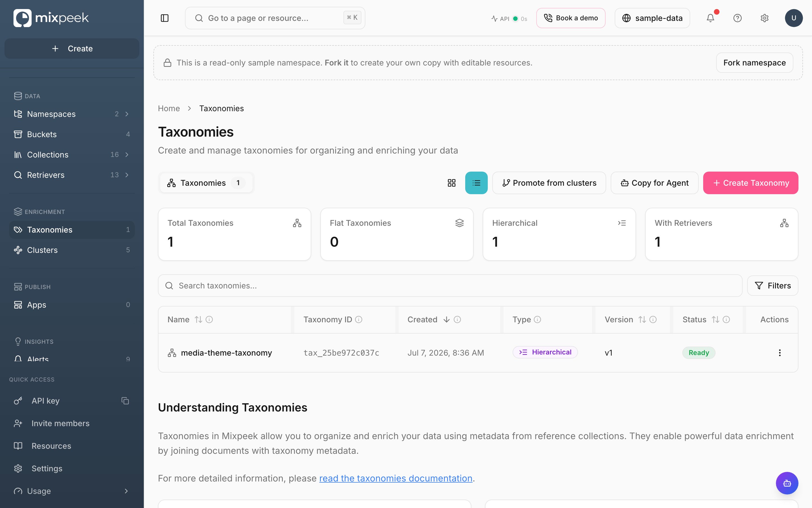Screen dimensions: 812x508
Task: Click Fork namespace
Action: click(x=754, y=62)
